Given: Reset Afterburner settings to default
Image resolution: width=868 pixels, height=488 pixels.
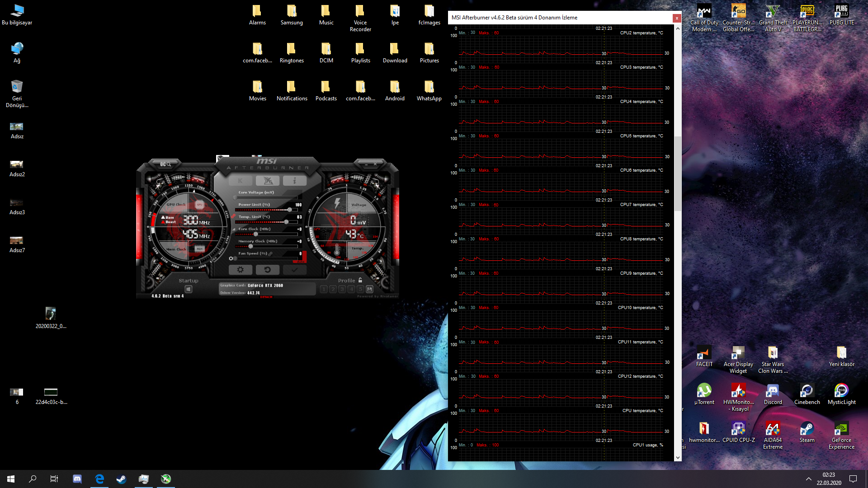Looking at the screenshot, I should [x=268, y=270].
